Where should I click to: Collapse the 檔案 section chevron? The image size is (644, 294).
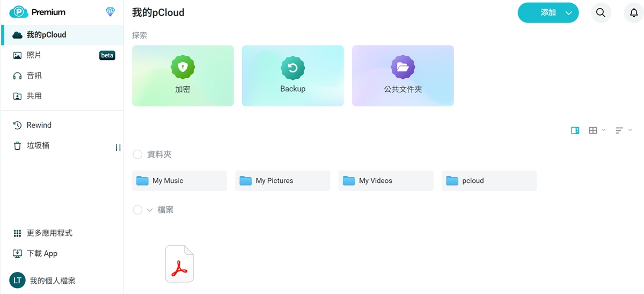point(150,210)
